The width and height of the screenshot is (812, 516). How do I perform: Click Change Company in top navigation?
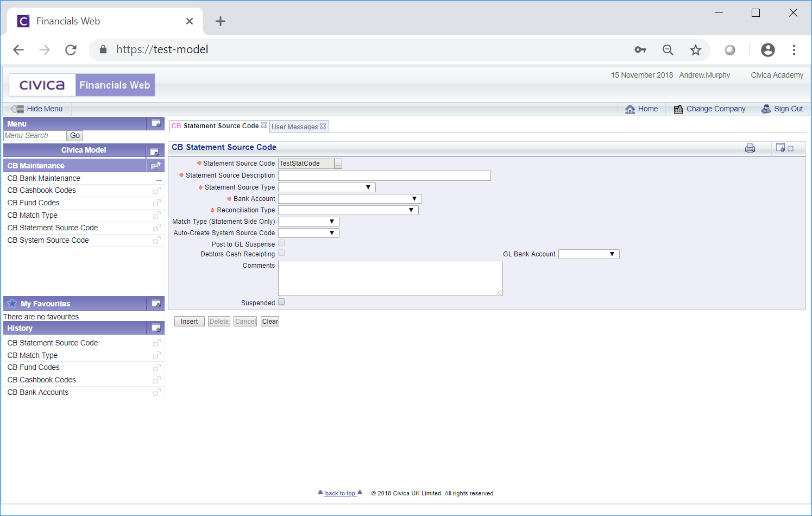tap(709, 109)
